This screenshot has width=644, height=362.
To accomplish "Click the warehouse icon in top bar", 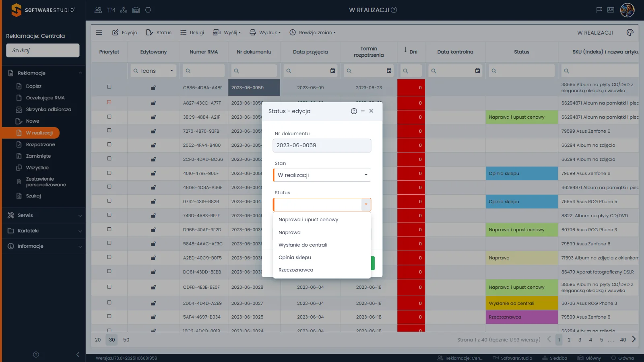I will click(x=136, y=10).
